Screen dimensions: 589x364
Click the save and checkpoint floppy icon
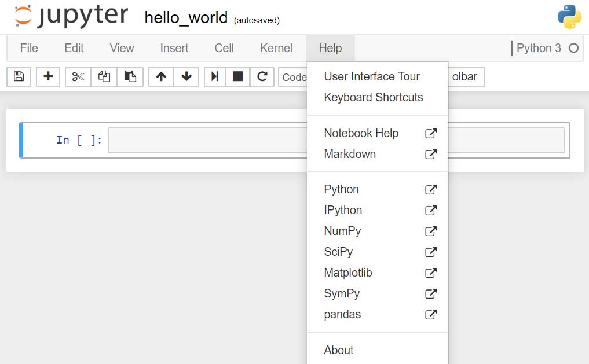(19, 77)
